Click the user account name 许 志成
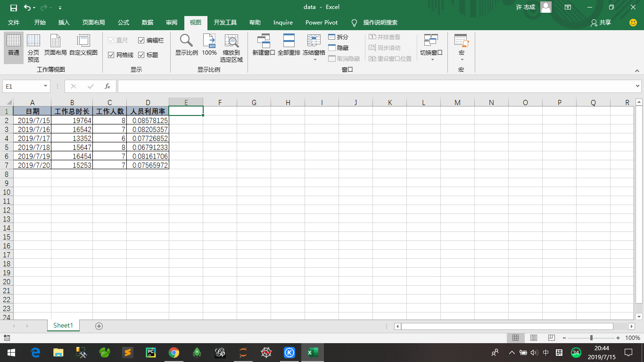 pos(526,7)
